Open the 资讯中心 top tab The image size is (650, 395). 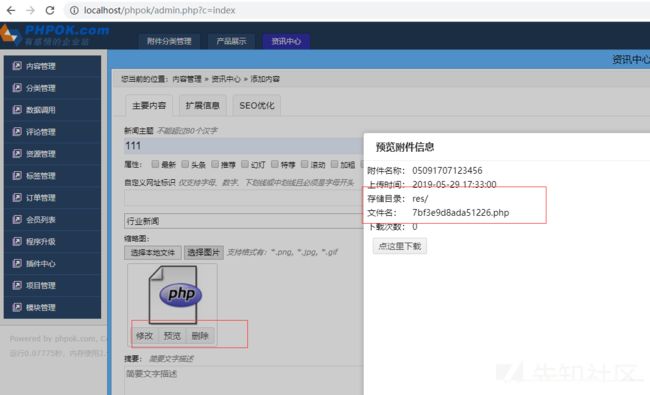point(286,41)
